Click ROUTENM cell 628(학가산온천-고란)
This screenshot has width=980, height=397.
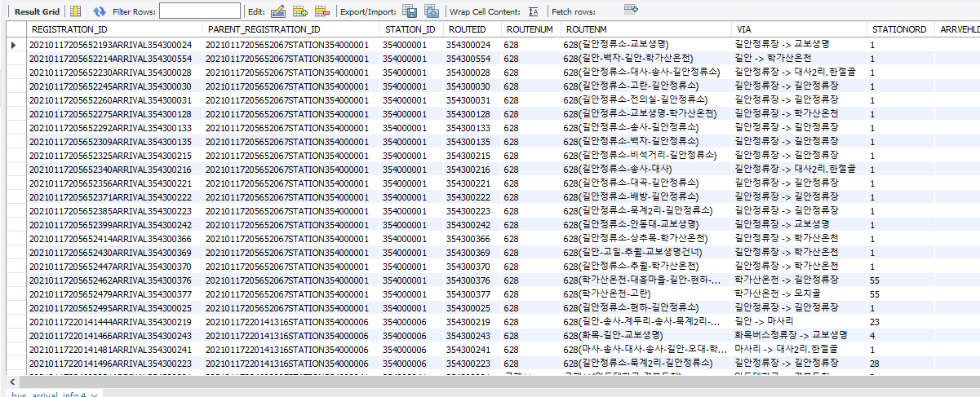[x=646, y=294]
